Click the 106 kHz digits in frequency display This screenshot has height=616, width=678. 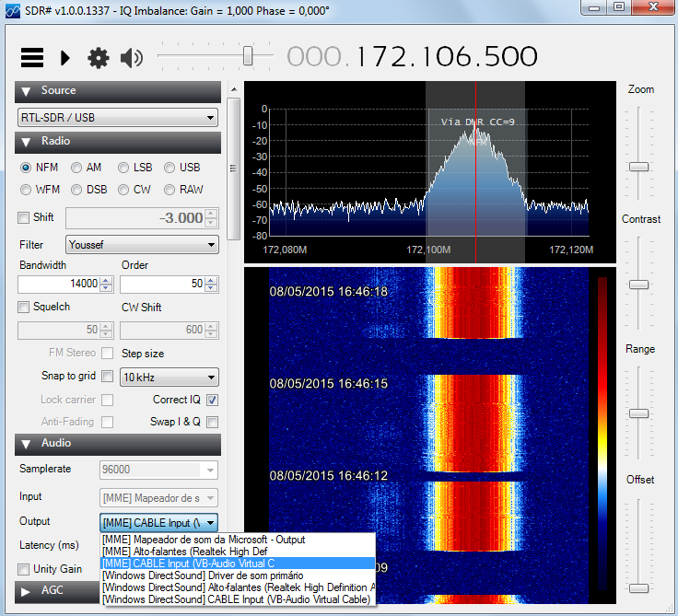click(x=446, y=56)
